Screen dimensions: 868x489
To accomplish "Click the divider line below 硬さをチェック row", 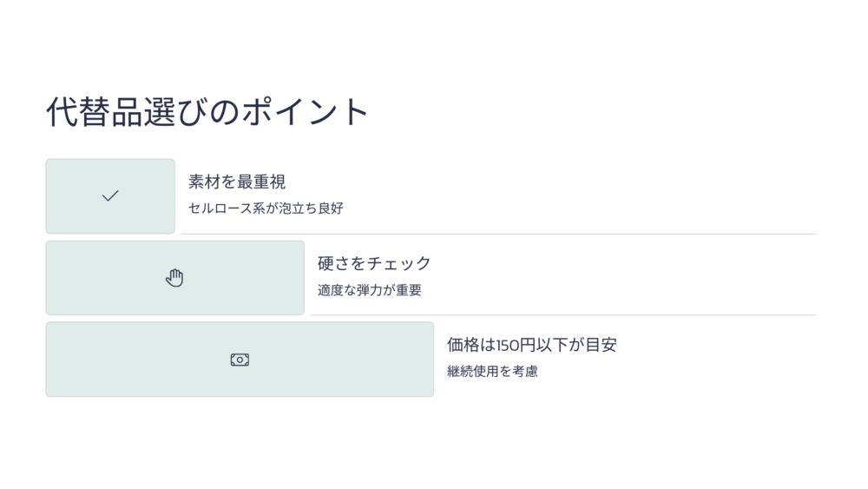I will 563,315.
